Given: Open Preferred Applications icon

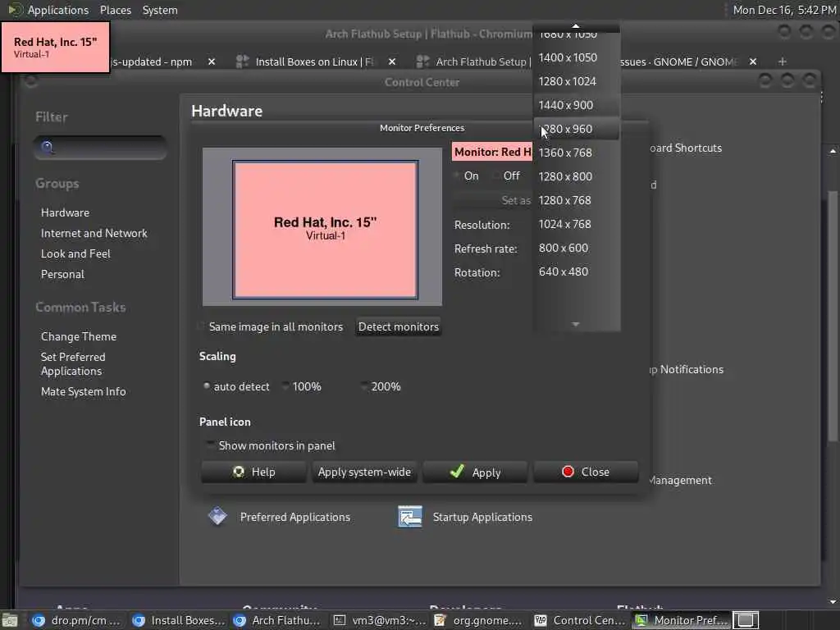Looking at the screenshot, I should coord(279,517).
